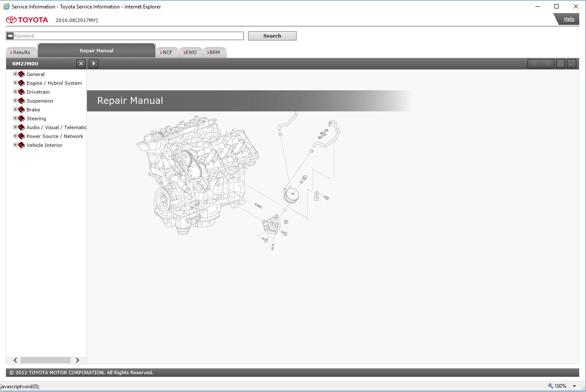586x392 pixels.
Task: Expand the Drivetrain tree node
Action: pos(15,92)
